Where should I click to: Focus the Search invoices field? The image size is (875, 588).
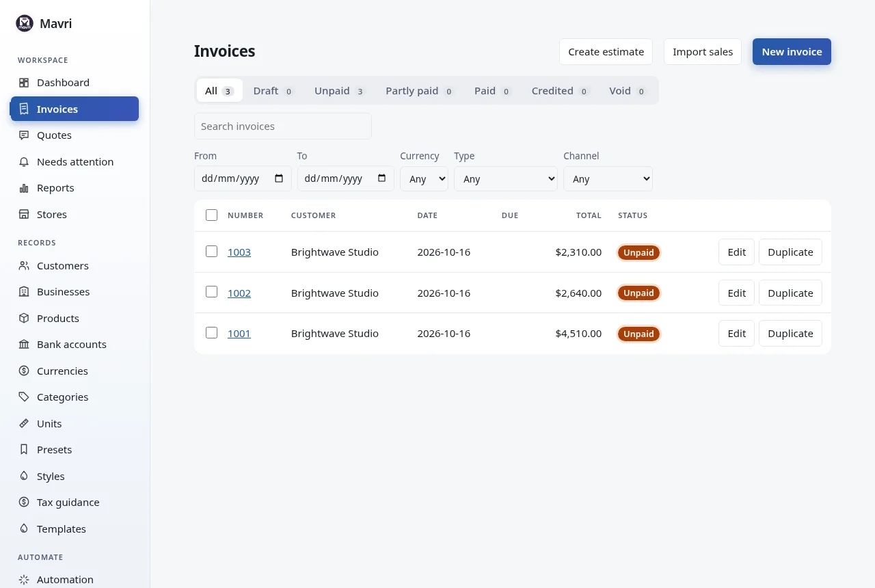click(283, 126)
